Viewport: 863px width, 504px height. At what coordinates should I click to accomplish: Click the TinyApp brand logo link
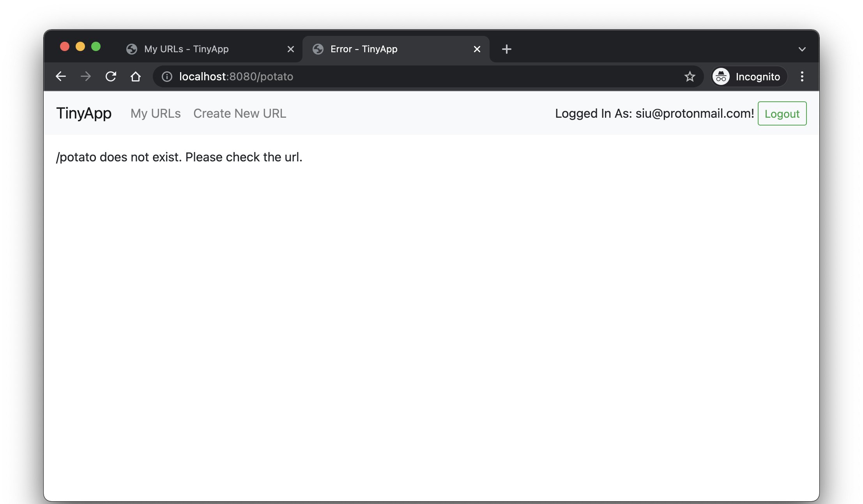(x=84, y=113)
